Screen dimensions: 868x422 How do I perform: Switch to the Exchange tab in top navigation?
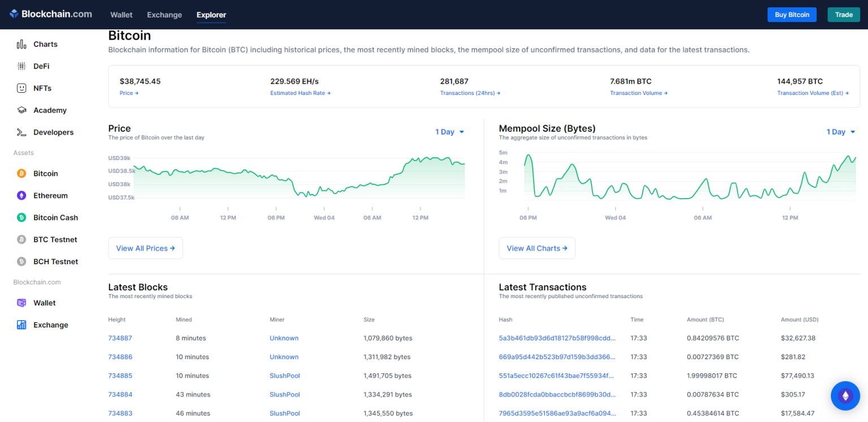tap(164, 15)
